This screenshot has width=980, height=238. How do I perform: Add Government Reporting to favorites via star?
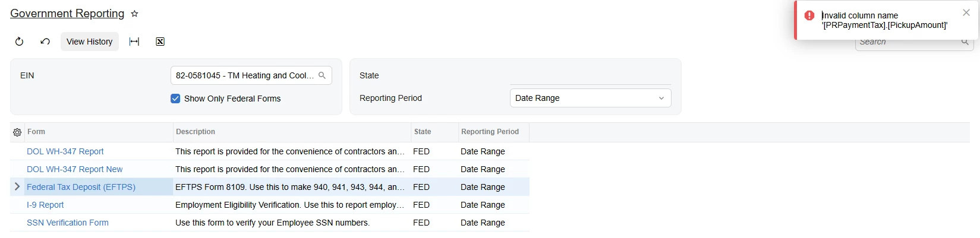(134, 14)
